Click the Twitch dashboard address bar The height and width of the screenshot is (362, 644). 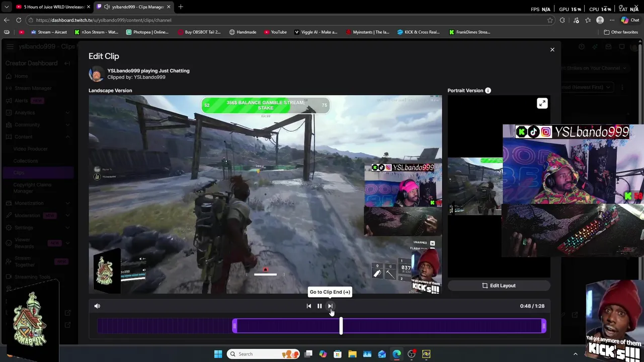[x=287, y=20]
